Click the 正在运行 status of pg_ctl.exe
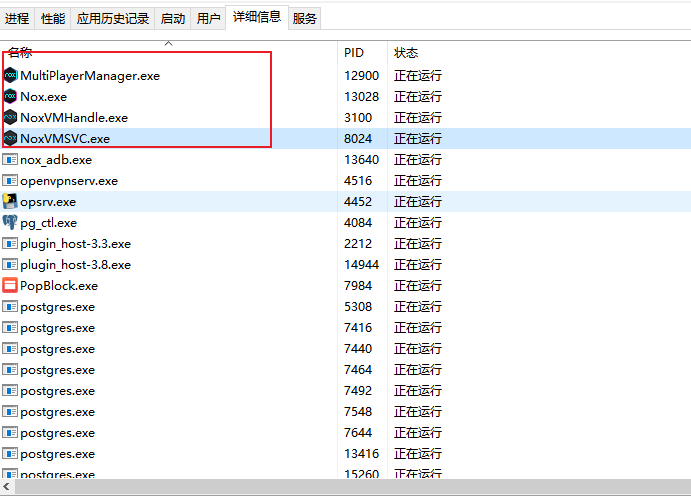This screenshot has height=504, width=691. tap(418, 222)
